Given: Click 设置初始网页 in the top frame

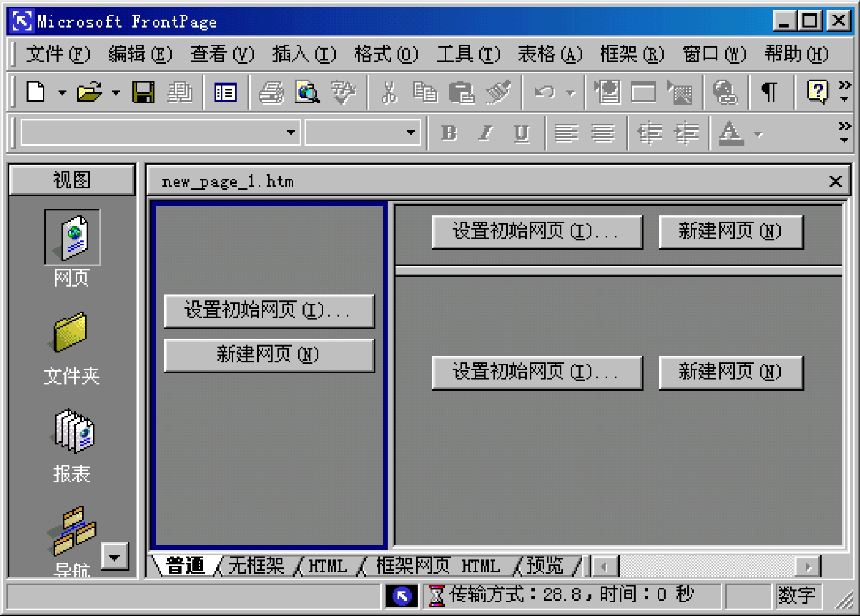Looking at the screenshot, I should point(537,232).
